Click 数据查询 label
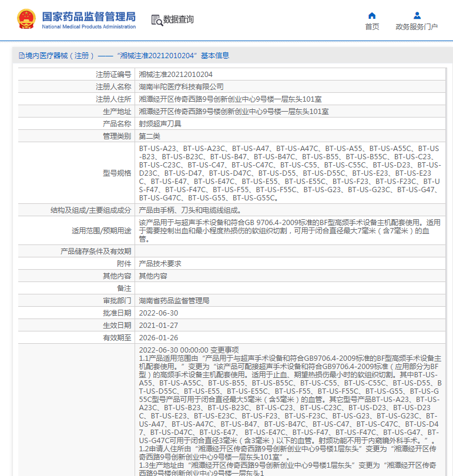The height and width of the screenshot is (476, 453). pos(179,19)
